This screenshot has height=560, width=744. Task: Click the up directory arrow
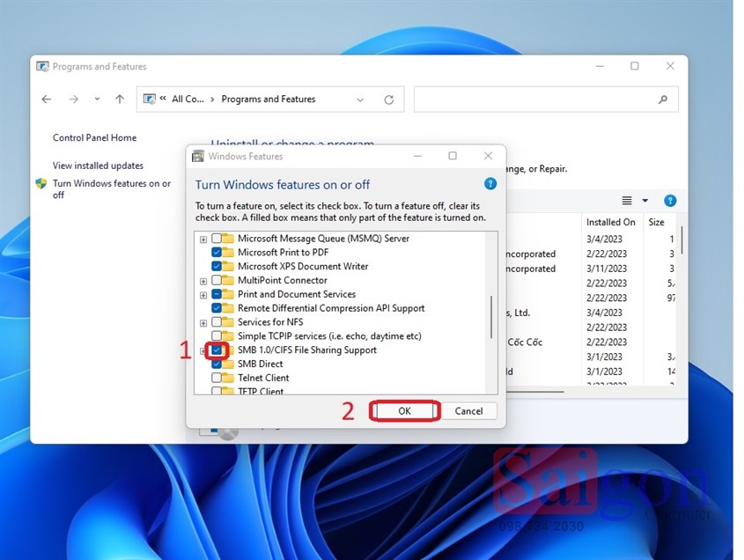click(x=120, y=99)
